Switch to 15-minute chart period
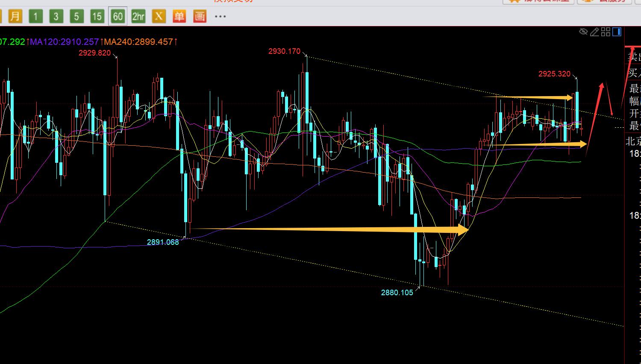Image resolution: width=641 pixels, height=364 pixels. tap(97, 17)
